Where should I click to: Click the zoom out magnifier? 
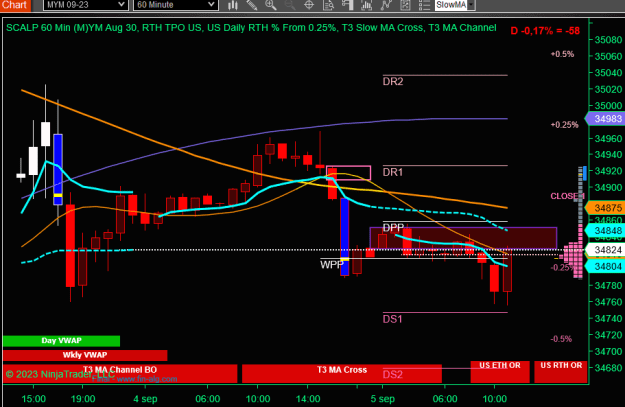pos(290,5)
